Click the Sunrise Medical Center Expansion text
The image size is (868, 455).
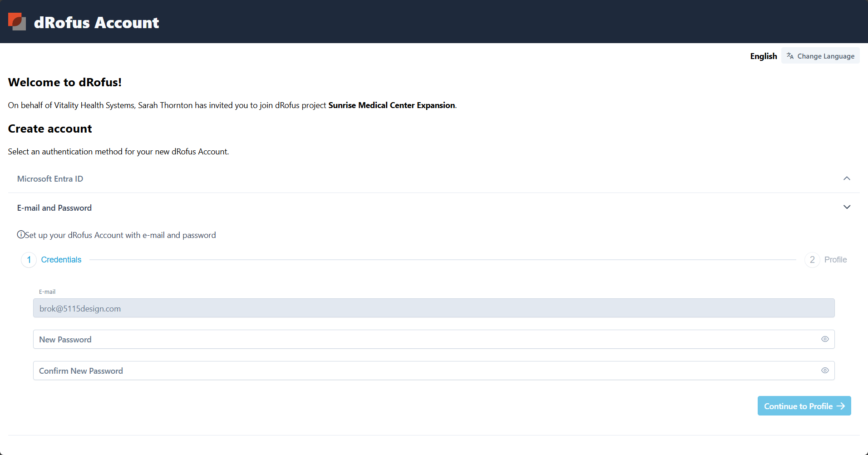[x=392, y=105]
